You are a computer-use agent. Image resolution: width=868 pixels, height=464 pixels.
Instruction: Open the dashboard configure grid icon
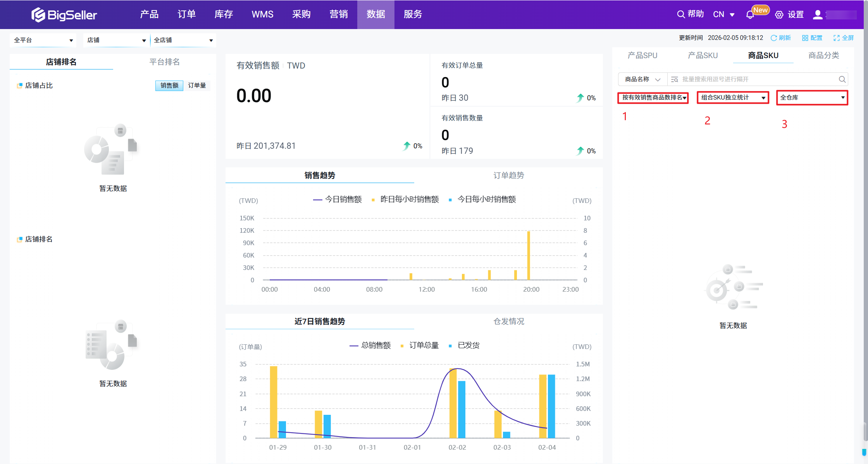pos(805,38)
